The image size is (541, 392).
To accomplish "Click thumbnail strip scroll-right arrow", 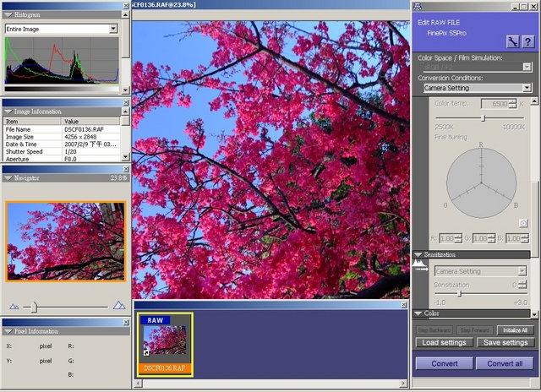I will click(x=403, y=383).
